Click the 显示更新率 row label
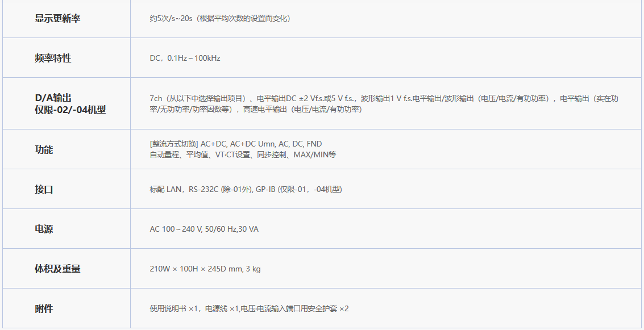The height and width of the screenshot is (330, 644). 57,19
